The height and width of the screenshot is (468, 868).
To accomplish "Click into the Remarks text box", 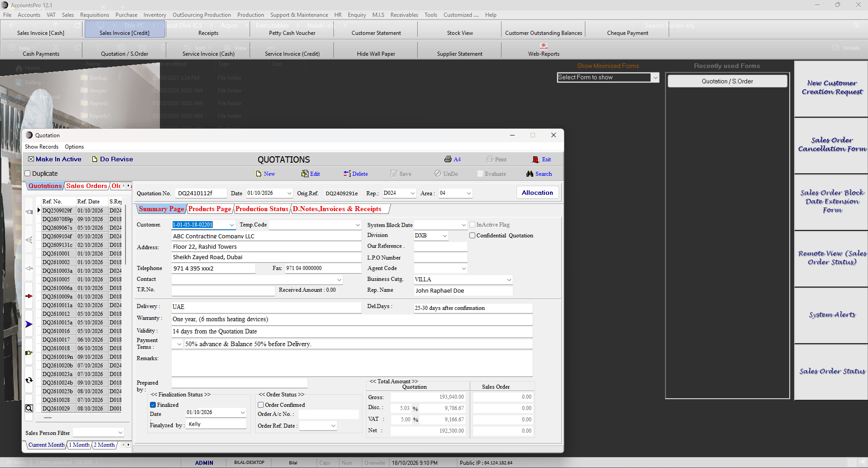I will point(352,364).
